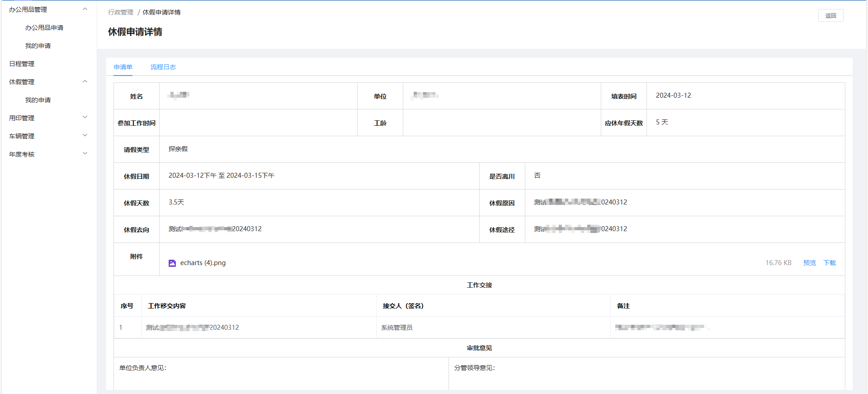Click 系统管理员 in the handover row
Viewport: 868px width, 394px height.
coord(397,328)
